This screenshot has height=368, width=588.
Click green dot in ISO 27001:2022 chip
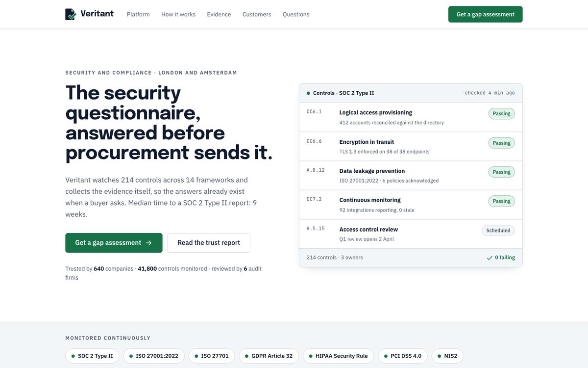[x=131, y=356]
